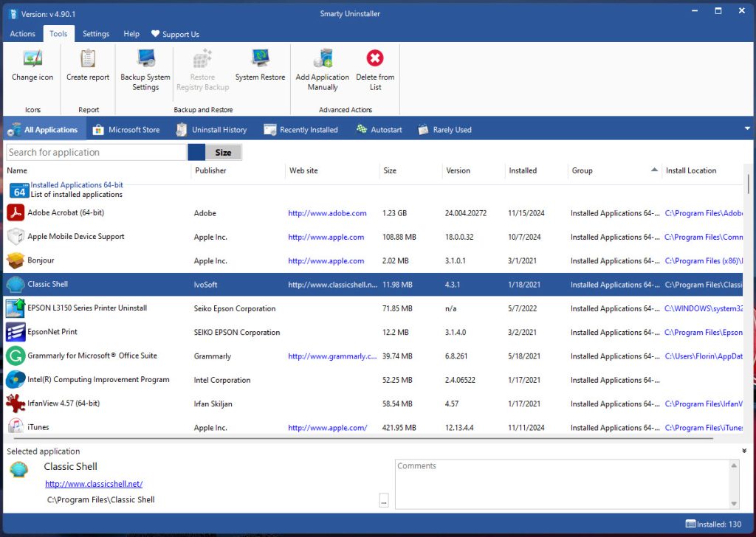Click the Comments box down scroll arrow
The width and height of the screenshot is (756, 537).
(x=734, y=503)
